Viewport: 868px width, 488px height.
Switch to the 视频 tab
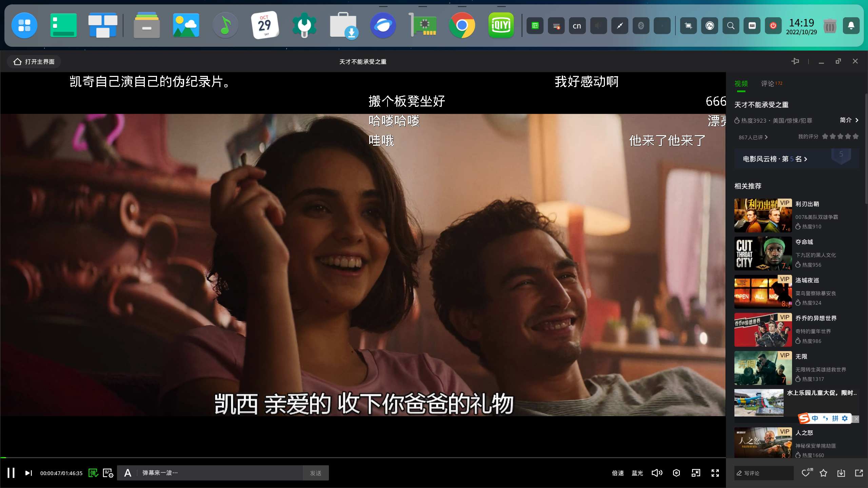[741, 83]
